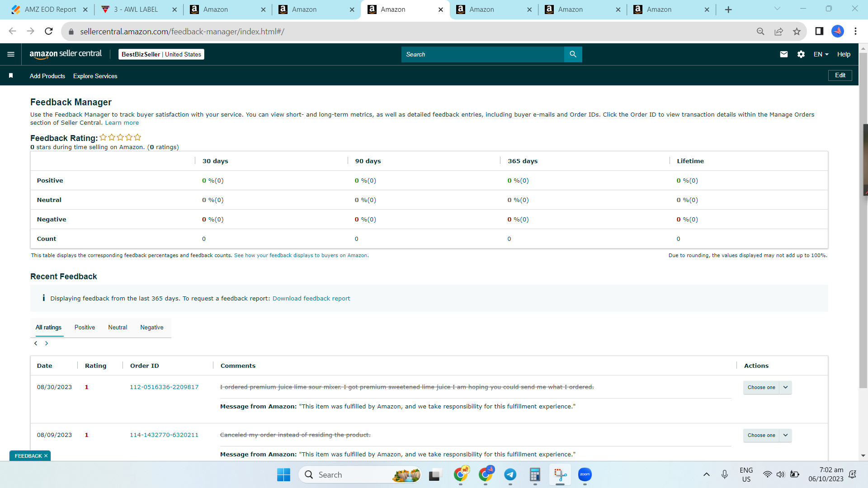Click the feedback rating stars
The width and height of the screenshot is (868, 488).
pyautogui.click(x=120, y=137)
